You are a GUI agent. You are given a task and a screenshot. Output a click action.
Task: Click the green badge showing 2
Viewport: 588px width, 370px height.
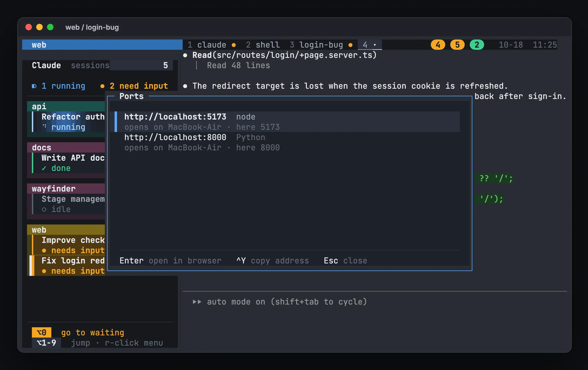click(x=477, y=45)
